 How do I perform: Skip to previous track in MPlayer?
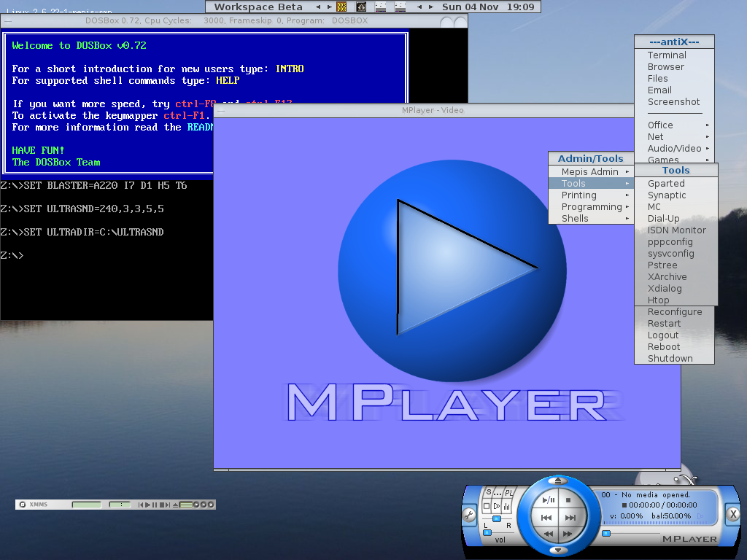coord(546,518)
